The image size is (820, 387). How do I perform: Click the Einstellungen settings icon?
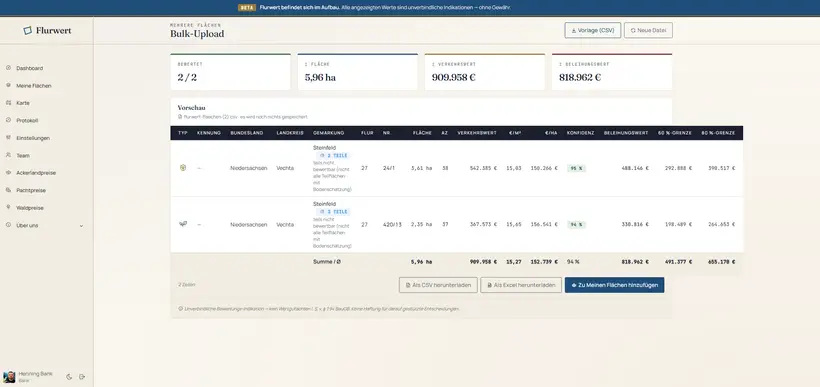8,138
